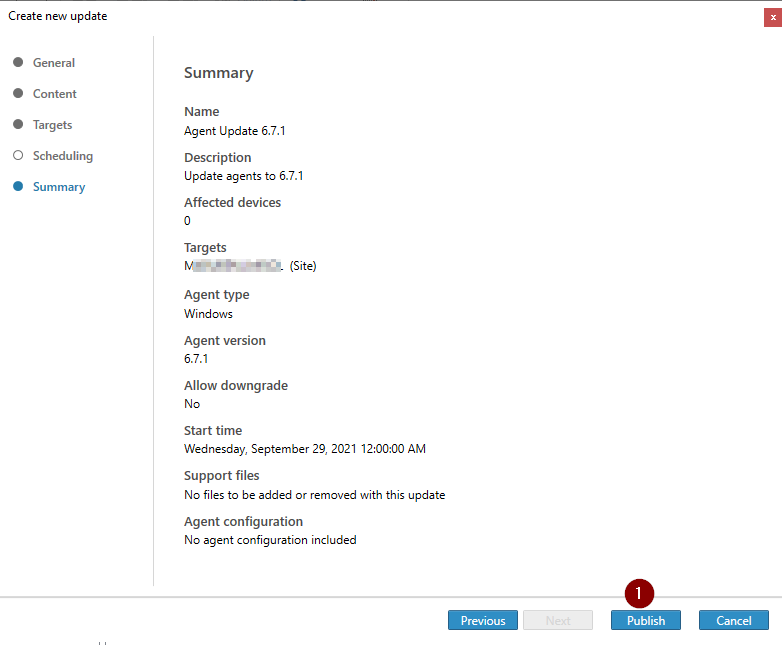Click the Agent version label
Viewport: 782px width, 645px height.
[x=224, y=341]
